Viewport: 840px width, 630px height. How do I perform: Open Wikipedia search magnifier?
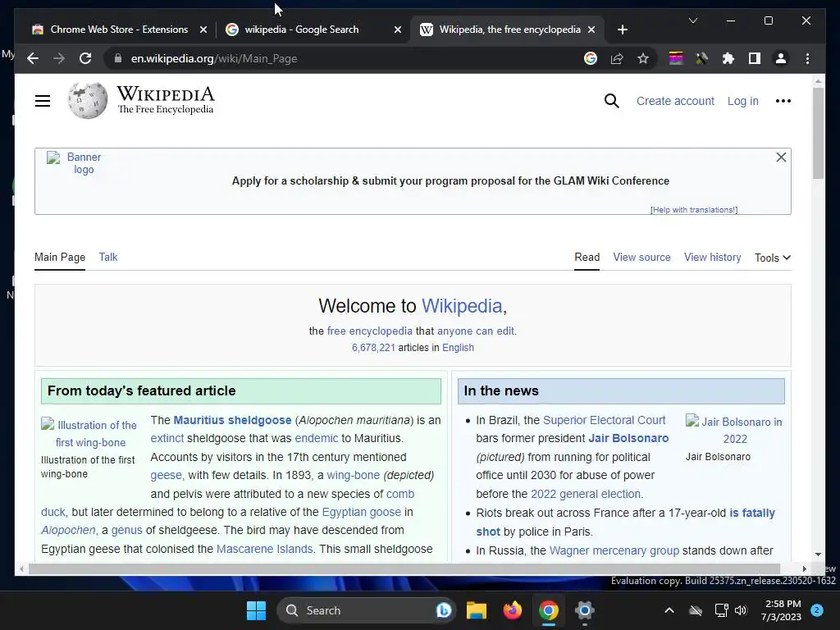[611, 101]
